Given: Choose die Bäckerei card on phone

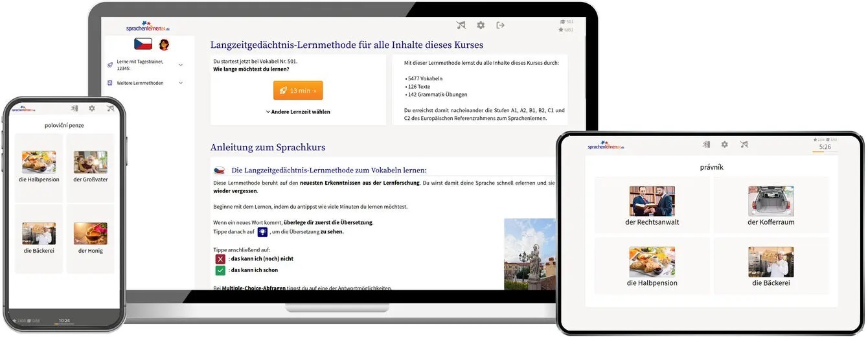Looking at the screenshot, I should [x=39, y=238].
